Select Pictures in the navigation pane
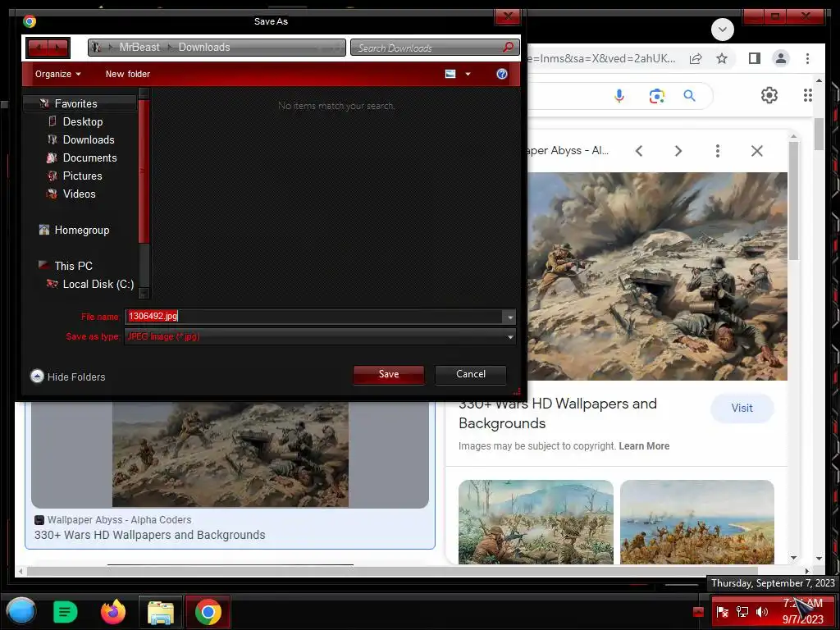840x630 pixels. click(81, 176)
